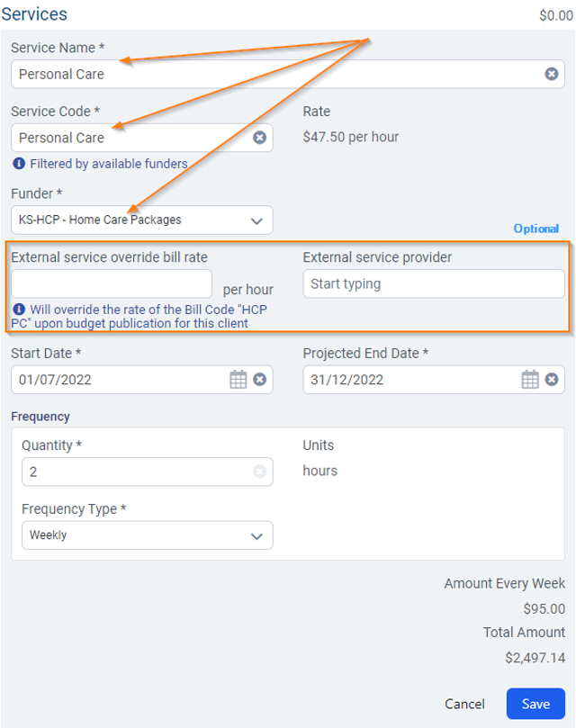
Task: Save the Personal Care service
Action: (535, 704)
